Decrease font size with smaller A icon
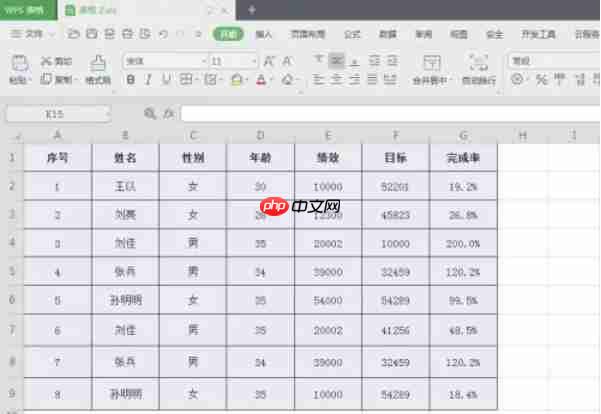 [287, 61]
